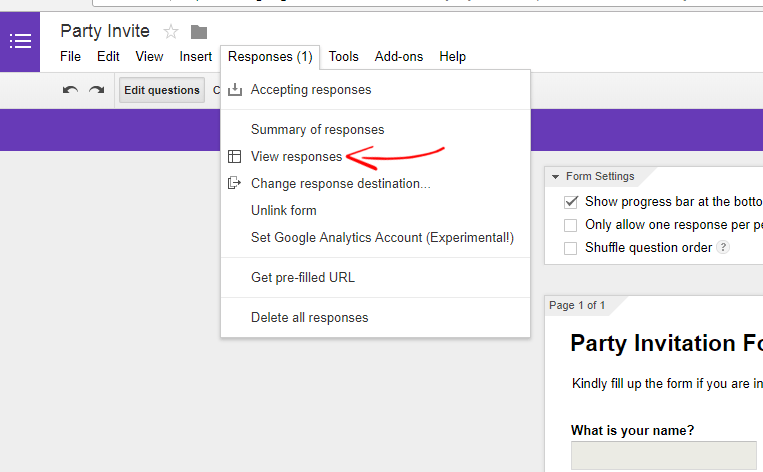Choose Get pre-filled URL
The image size is (763, 472).
302,277
